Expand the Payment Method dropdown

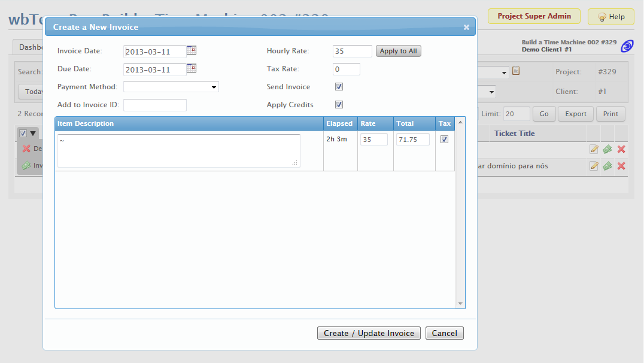tap(171, 87)
